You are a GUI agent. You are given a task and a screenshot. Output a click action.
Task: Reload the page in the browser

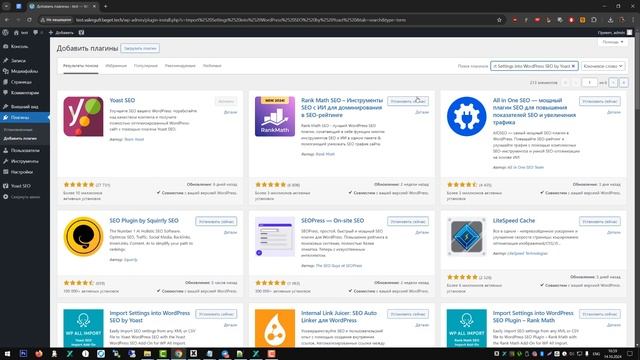[x=29, y=20]
